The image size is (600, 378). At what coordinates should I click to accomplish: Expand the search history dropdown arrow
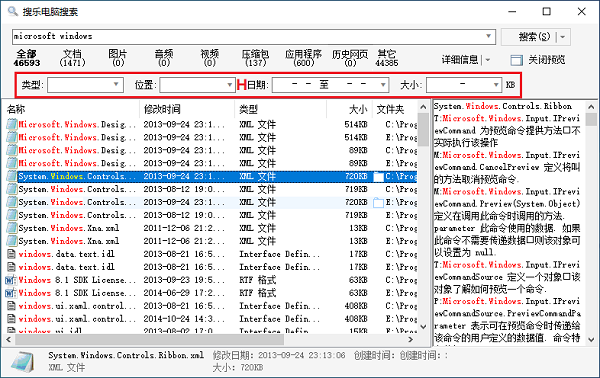[489, 36]
